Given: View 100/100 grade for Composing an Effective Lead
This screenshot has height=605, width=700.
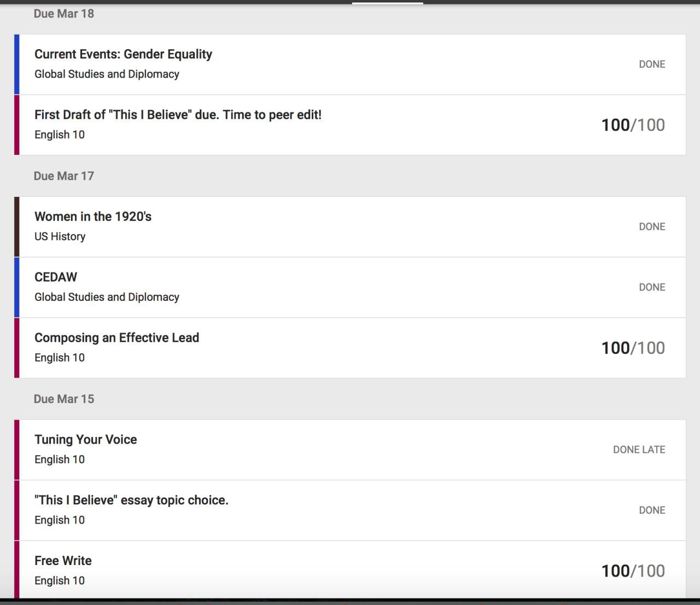Looking at the screenshot, I should (633, 348).
